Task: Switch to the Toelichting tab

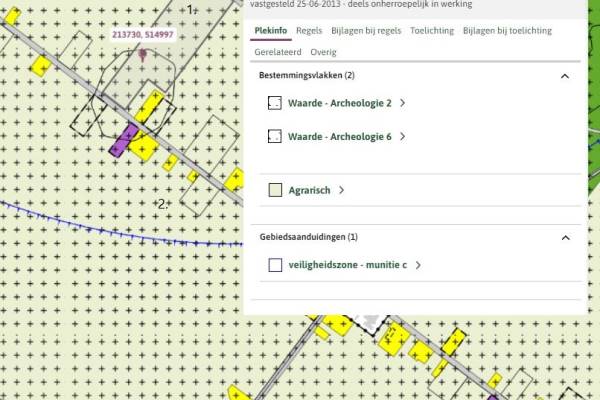Action: pos(432,31)
